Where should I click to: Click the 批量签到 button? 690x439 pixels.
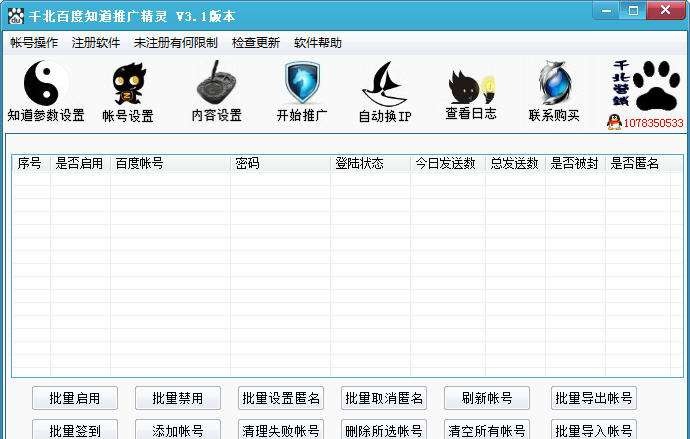75,430
